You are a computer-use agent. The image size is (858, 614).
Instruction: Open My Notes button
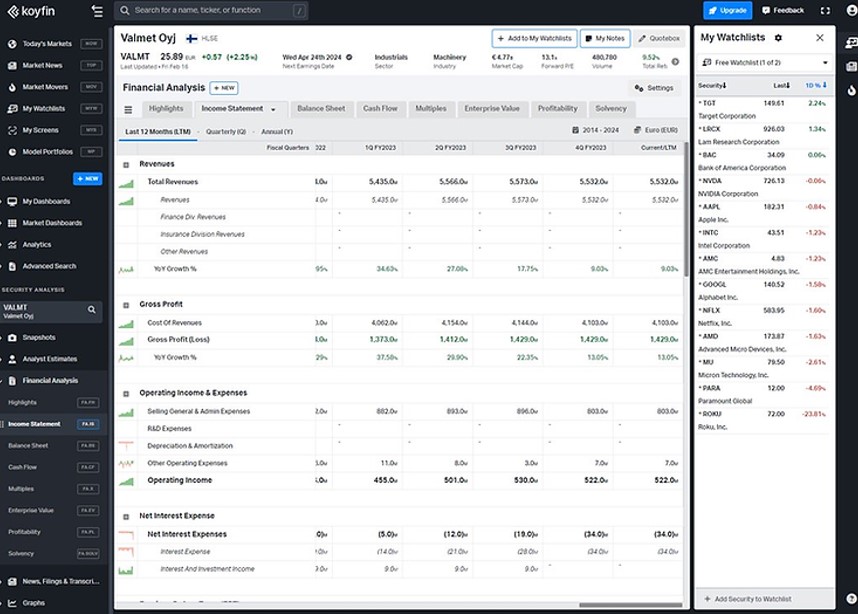(605, 38)
